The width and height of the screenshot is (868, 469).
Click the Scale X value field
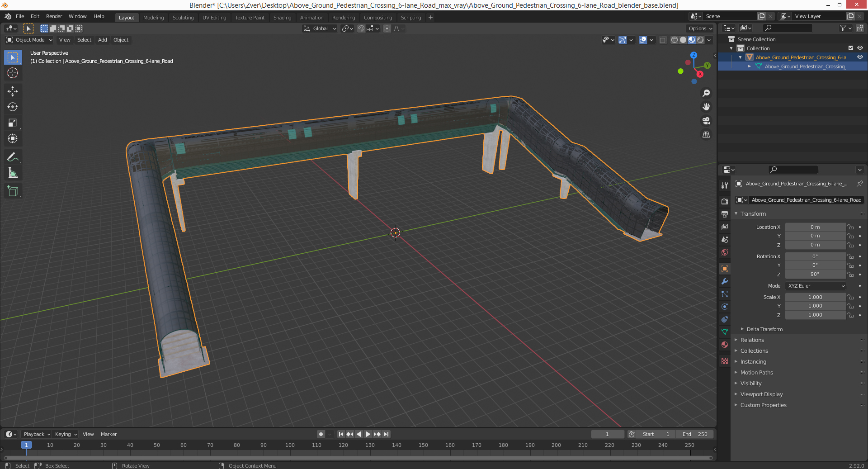coord(815,297)
